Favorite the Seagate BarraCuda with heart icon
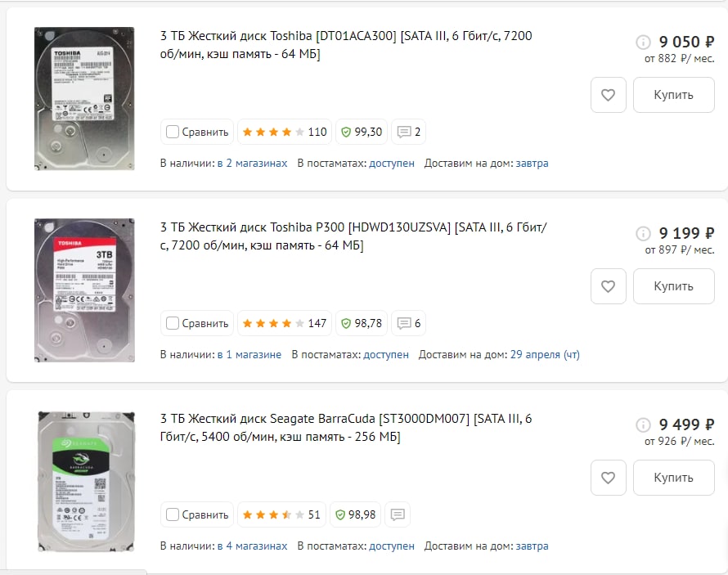Viewport: 728px width, 575px height. (609, 478)
